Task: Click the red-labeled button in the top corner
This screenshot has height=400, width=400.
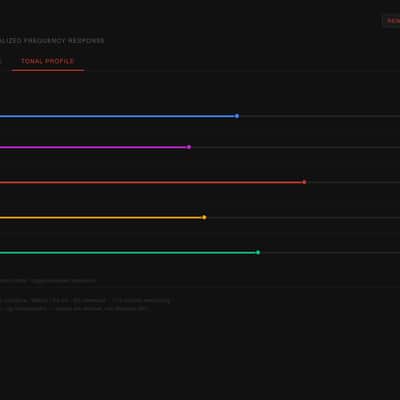Action: tap(392, 21)
